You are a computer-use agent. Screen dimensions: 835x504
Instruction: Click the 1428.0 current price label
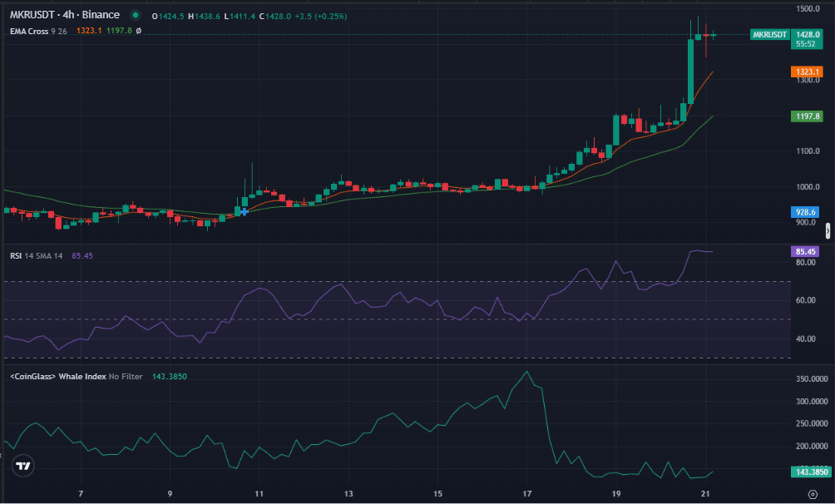click(x=808, y=35)
